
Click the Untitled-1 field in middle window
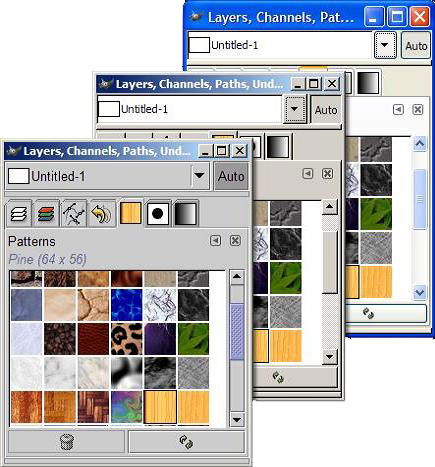pos(190,109)
